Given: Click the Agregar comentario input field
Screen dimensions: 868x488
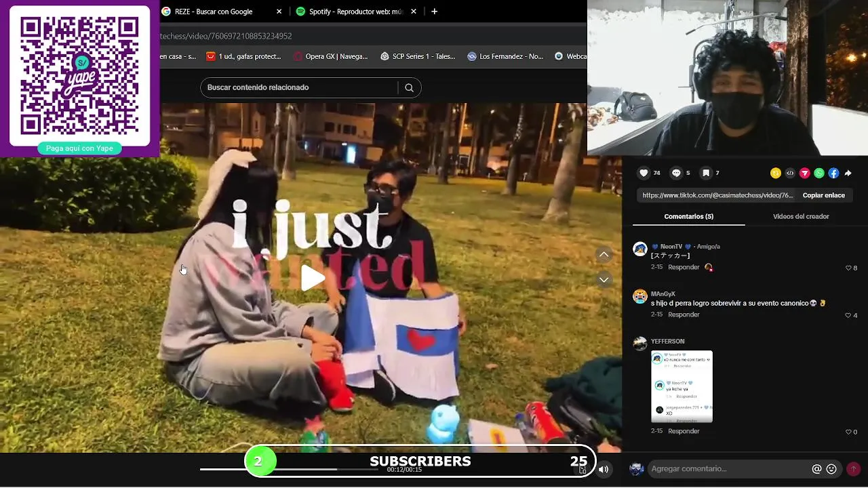Looking at the screenshot, I should 729,469.
